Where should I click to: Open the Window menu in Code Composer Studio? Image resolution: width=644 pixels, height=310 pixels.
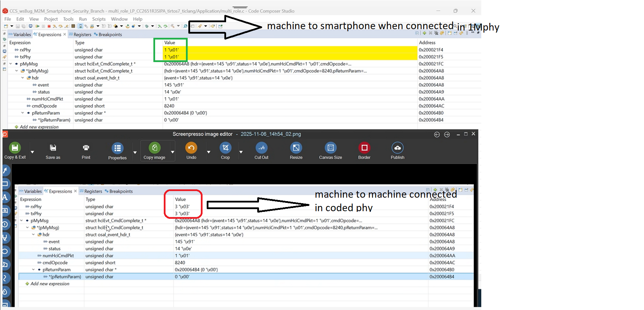tap(119, 19)
